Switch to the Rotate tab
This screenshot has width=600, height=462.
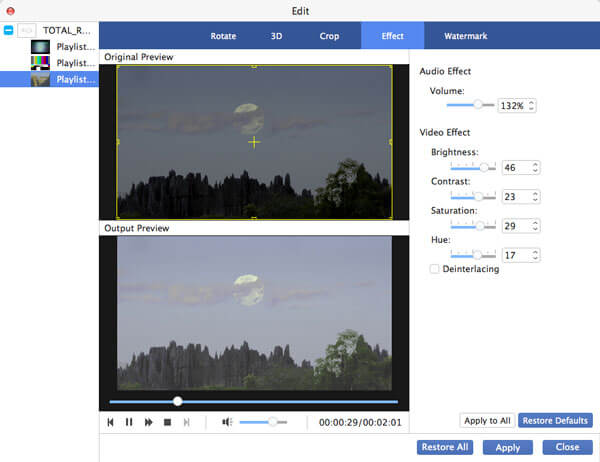223,36
